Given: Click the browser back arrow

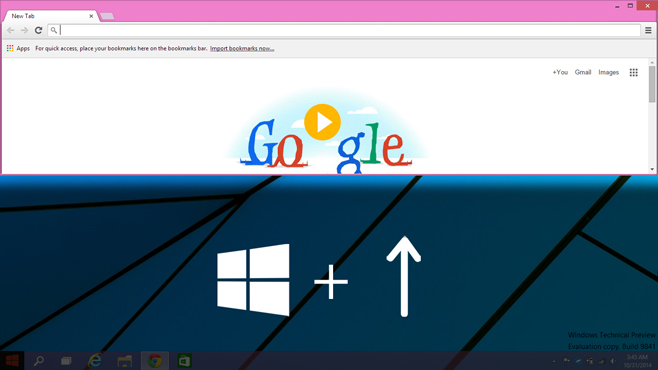Looking at the screenshot, I should click(x=11, y=30).
